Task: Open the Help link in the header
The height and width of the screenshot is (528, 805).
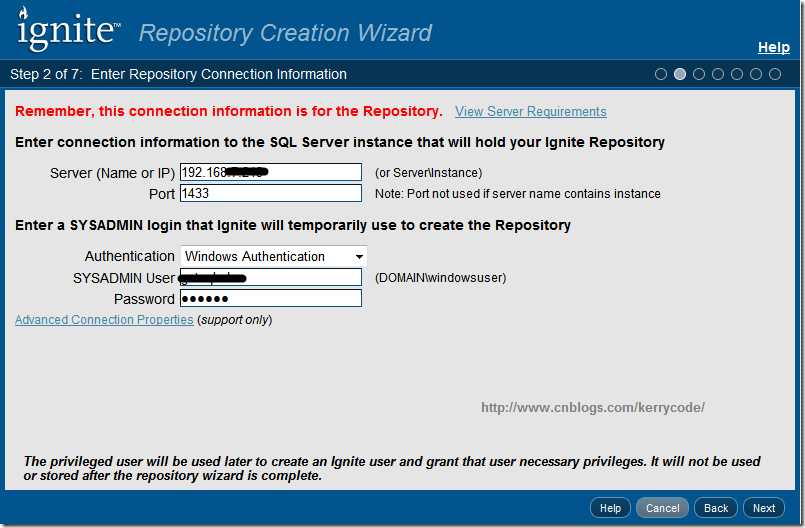Action: (x=774, y=47)
